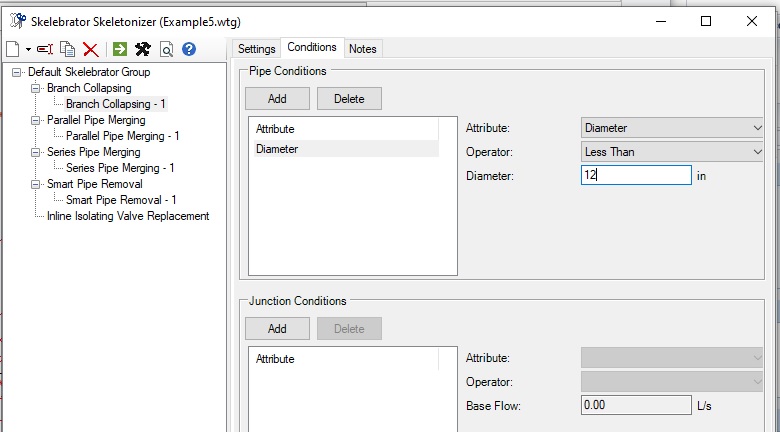Select Parallel Pipe Merging - 1 operation
The image size is (780, 432).
point(123,136)
